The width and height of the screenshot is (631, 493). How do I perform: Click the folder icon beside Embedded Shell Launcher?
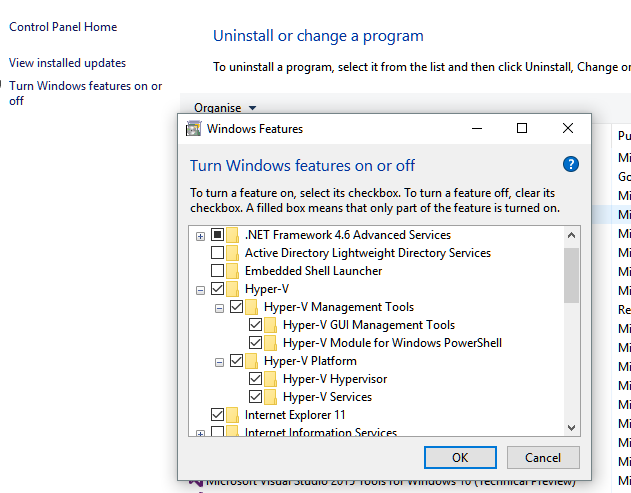pyautogui.click(x=232, y=271)
